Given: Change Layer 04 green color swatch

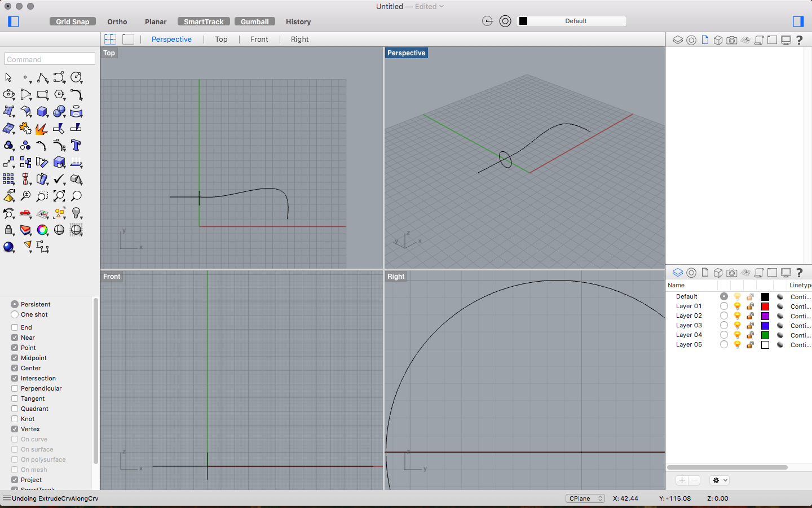Looking at the screenshot, I should pos(765,335).
